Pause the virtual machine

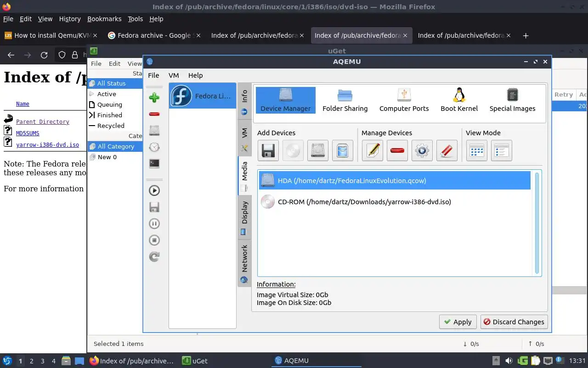click(154, 224)
